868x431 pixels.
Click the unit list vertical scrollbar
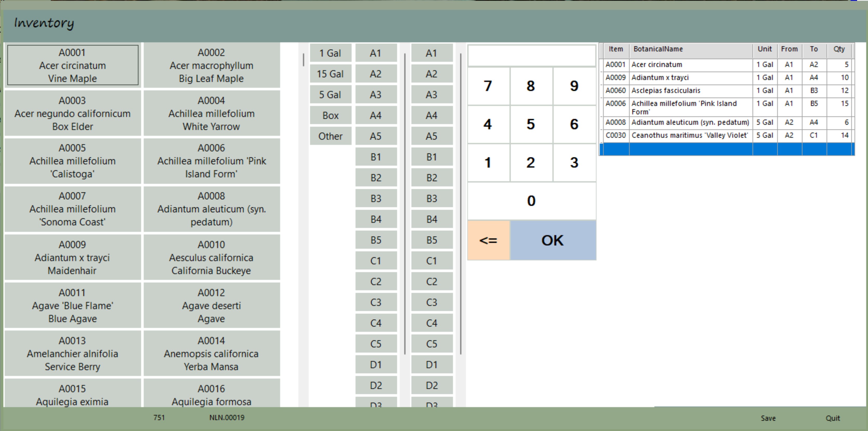point(304,60)
